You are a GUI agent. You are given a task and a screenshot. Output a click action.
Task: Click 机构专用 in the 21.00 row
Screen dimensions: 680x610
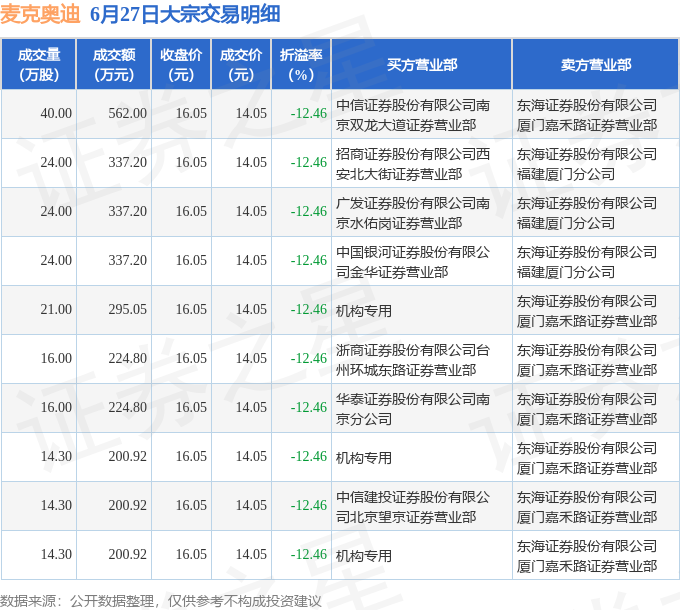click(363, 311)
